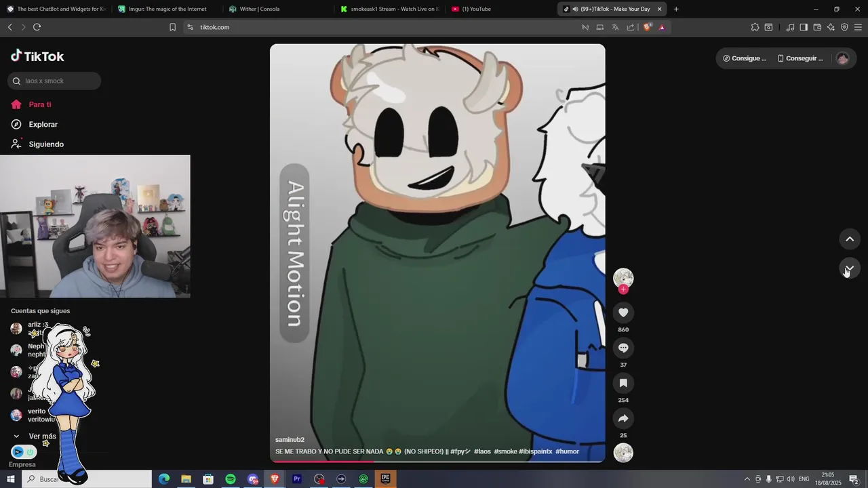Expand the followed accounts with Ver más
Image resolution: width=868 pixels, height=488 pixels.
42,436
